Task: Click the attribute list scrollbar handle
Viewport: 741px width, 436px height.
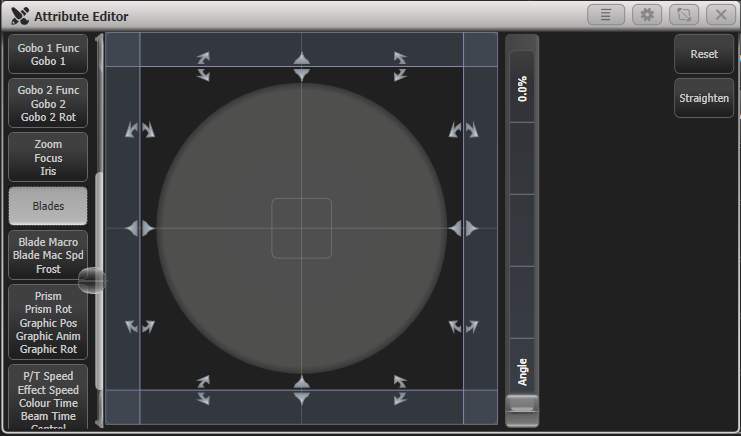Action: (92, 281)
